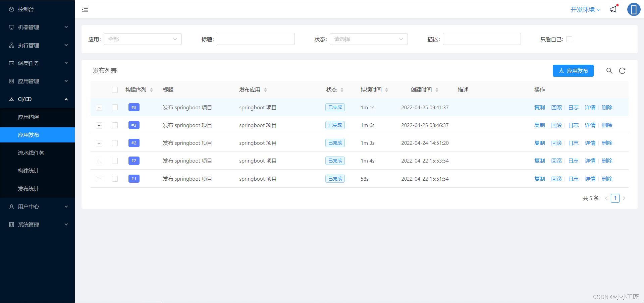
Task: Expand the first row with its plus button
Action: point(99,108)
